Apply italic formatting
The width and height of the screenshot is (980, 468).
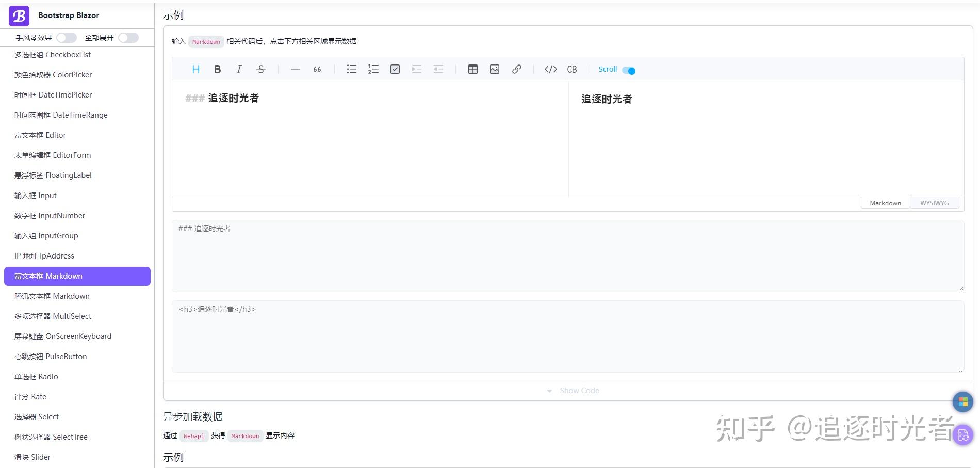pyautogui.click(x=239, y=69)
